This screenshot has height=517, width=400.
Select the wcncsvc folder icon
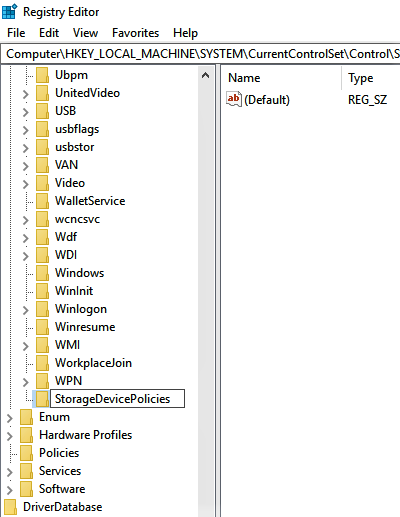coord(42,219)
